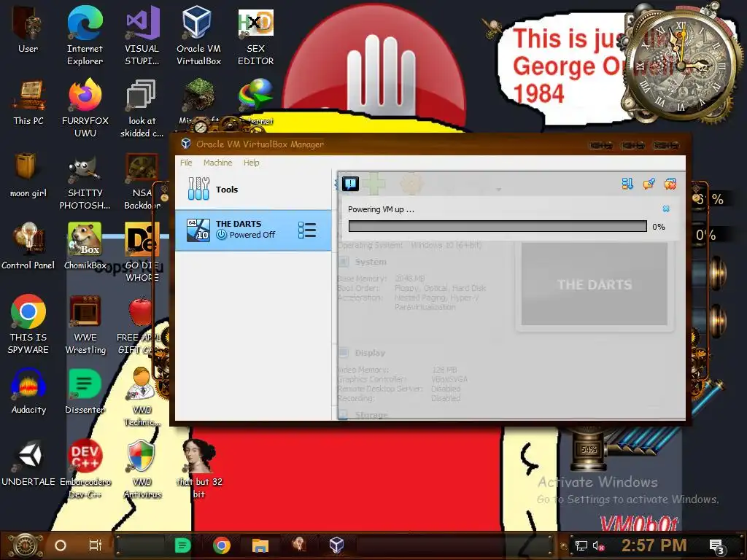Open VMO Technic... desktop icon
This screenshot has height=560, width=747.
tap(142, 397)
